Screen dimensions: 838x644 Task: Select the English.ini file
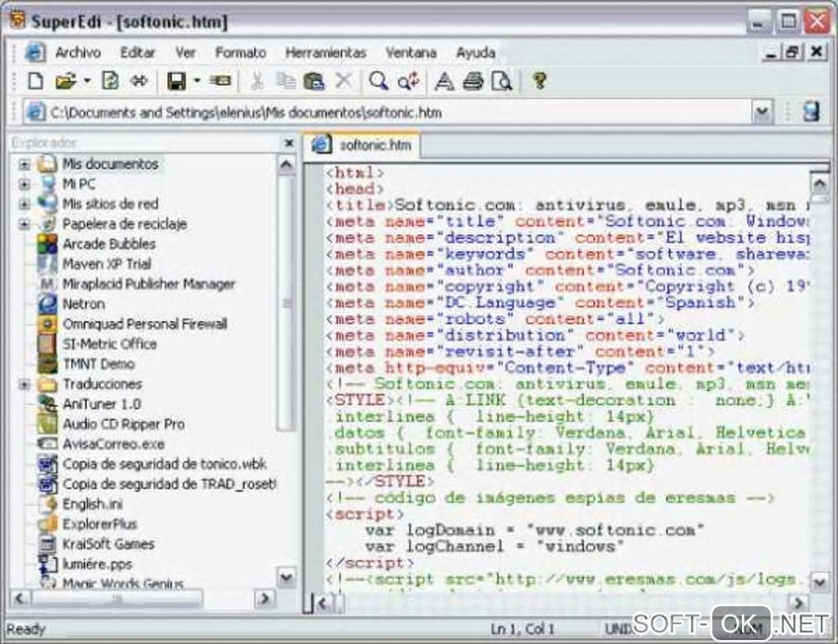click(93, 504)
